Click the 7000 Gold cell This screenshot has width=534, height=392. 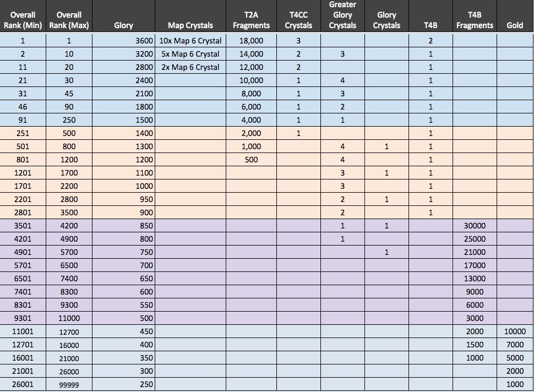point(515,345)
